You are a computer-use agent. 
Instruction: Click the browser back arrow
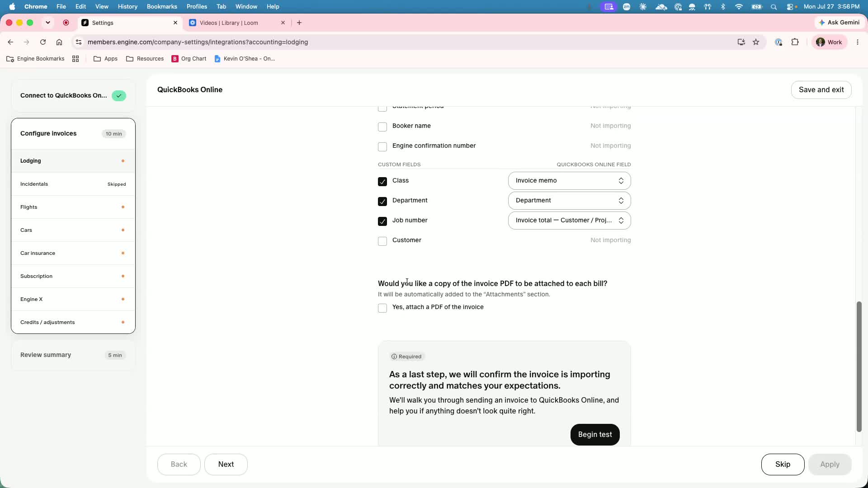[x=10, y=42]
